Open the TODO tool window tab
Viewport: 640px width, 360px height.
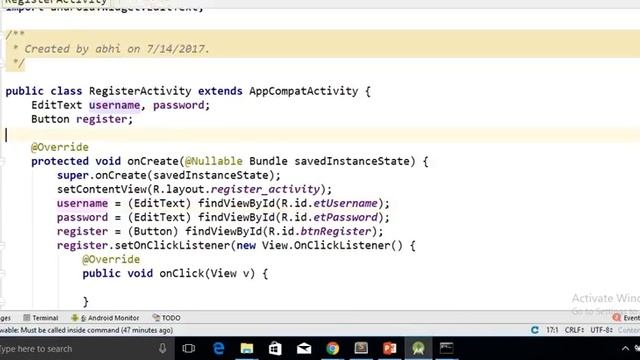click(167, 318)
